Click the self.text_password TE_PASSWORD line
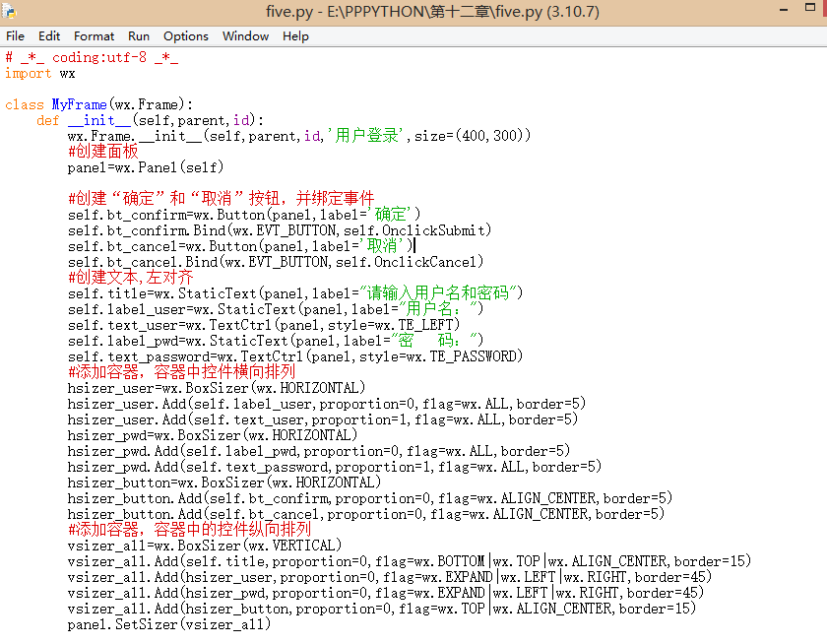This screenshot has height=644, width=827. (295, 356)
